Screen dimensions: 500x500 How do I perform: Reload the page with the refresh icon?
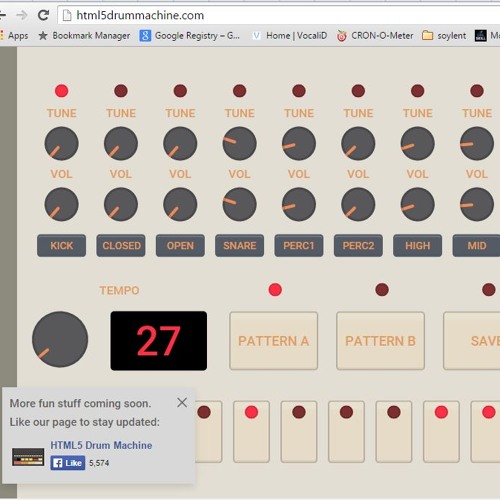coord(43,15)
